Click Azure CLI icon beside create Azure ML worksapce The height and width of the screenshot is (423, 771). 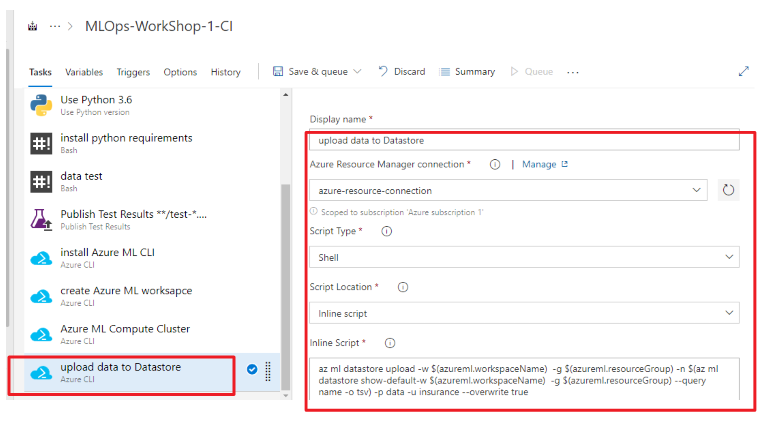(41, 297)
